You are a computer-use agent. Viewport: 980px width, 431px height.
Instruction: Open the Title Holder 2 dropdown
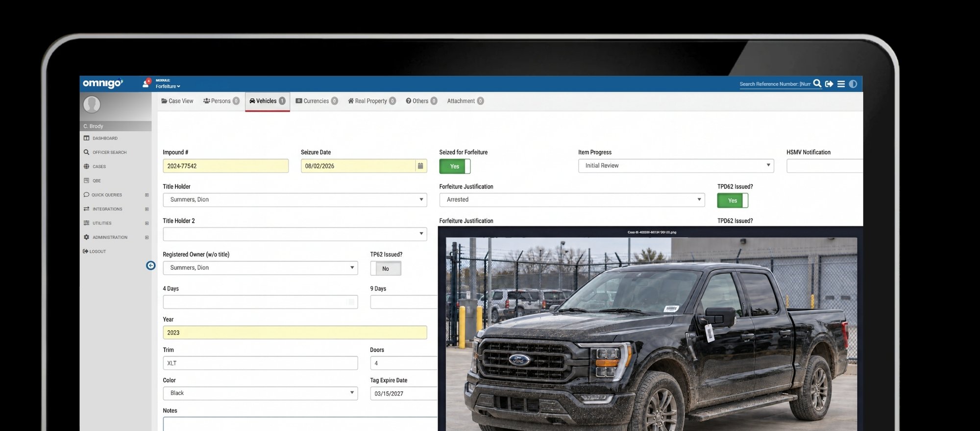point(295,234)
